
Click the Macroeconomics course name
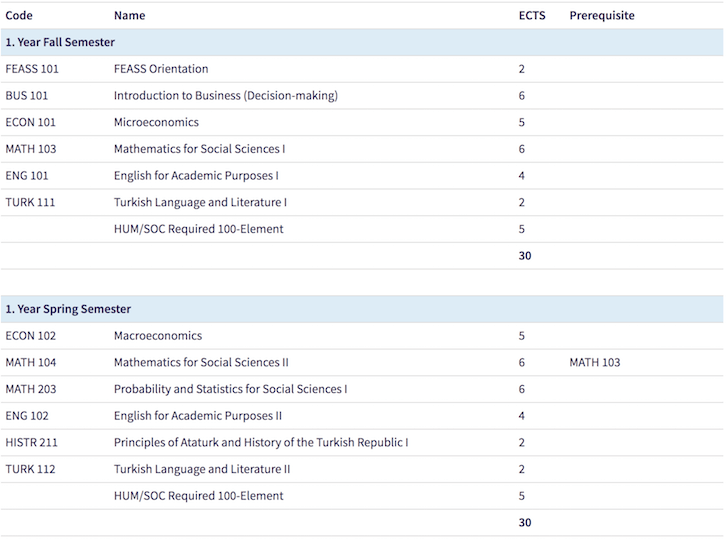158,336
